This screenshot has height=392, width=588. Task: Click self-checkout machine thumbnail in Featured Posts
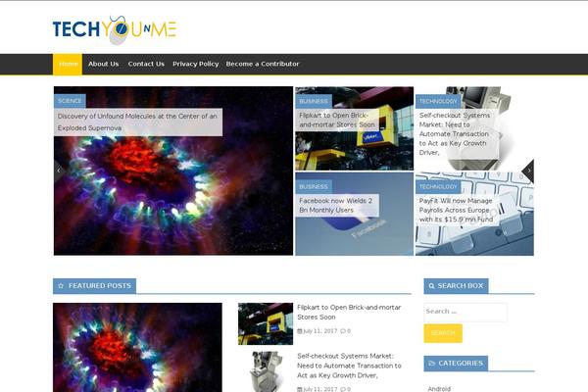point(266,371)
